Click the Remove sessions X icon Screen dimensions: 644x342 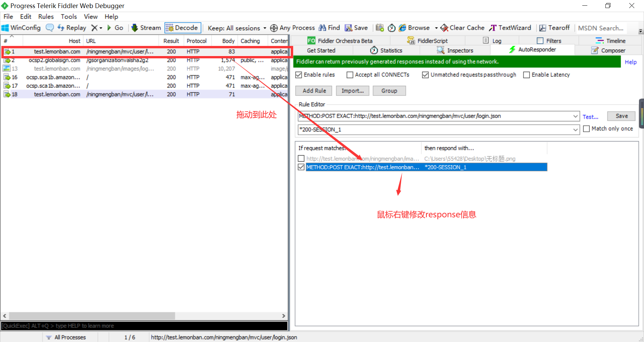click(95, 28)
